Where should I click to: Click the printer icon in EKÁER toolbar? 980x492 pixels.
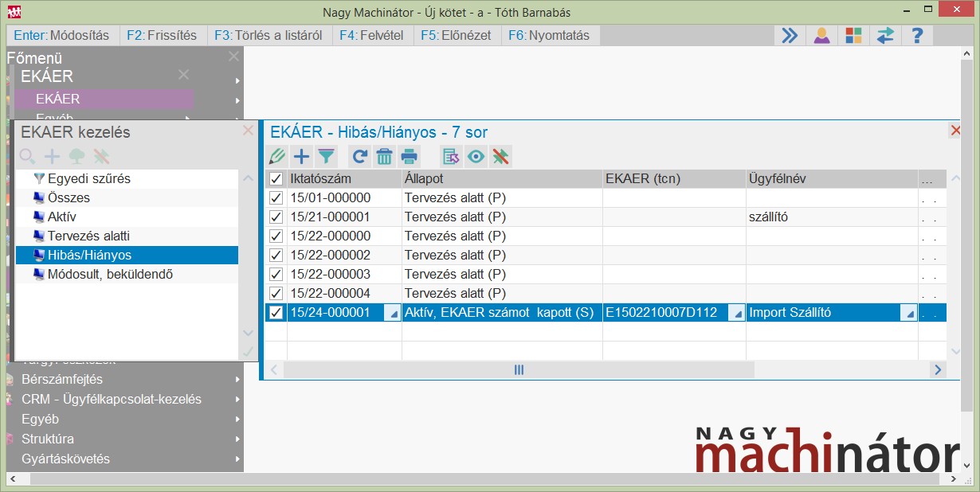409,156
